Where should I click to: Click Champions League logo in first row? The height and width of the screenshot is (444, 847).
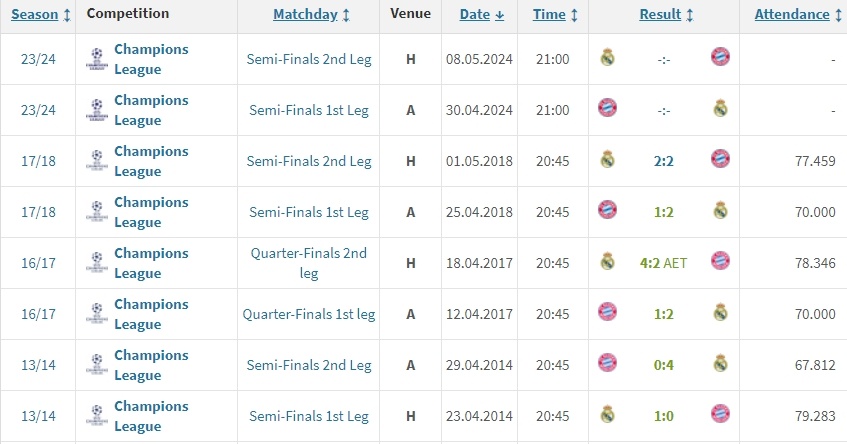tap(96, 58)
